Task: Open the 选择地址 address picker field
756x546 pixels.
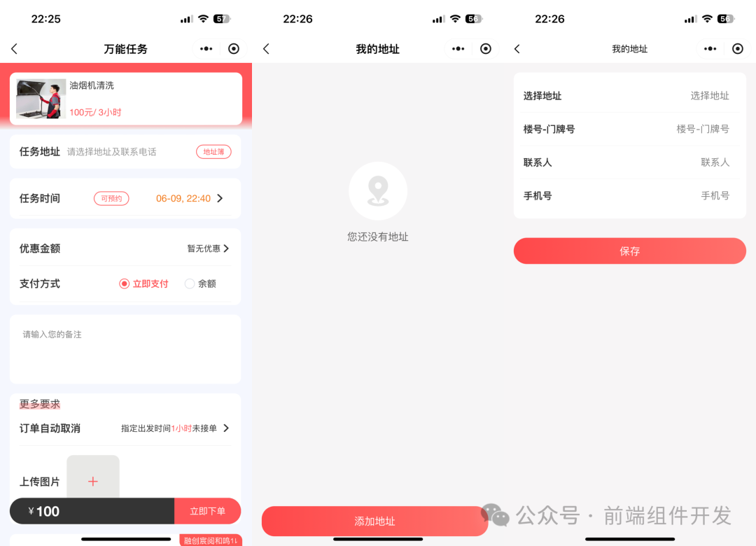Action: [630, 95]
